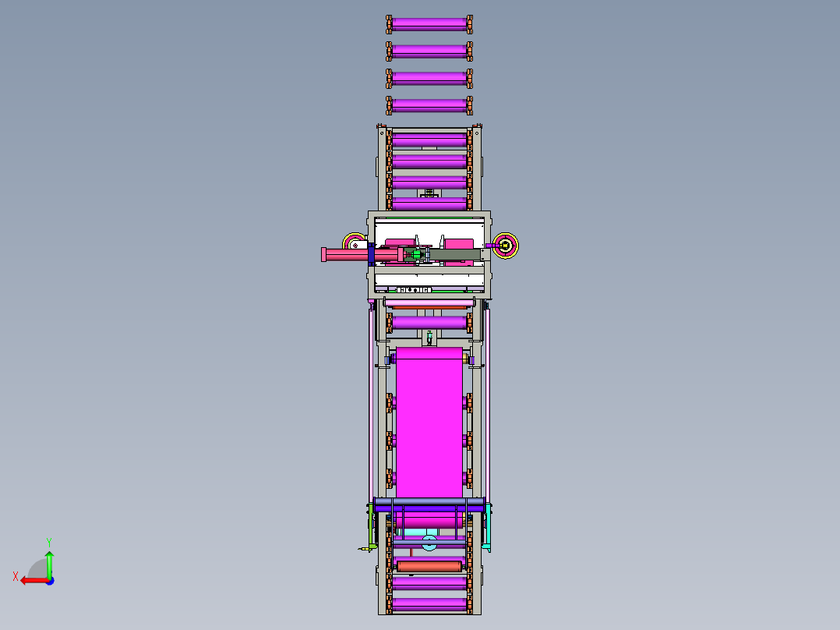Click the blue origin ball of the triad
The height and width of the screenshot is (630, 840).
(51, 581)
